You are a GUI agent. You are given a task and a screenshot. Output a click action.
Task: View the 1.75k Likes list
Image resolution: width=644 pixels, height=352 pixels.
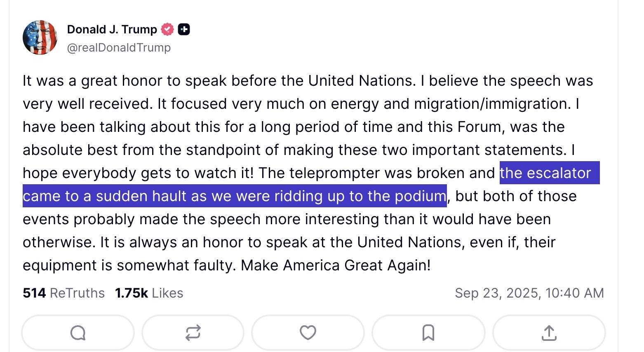pos(149,293)
